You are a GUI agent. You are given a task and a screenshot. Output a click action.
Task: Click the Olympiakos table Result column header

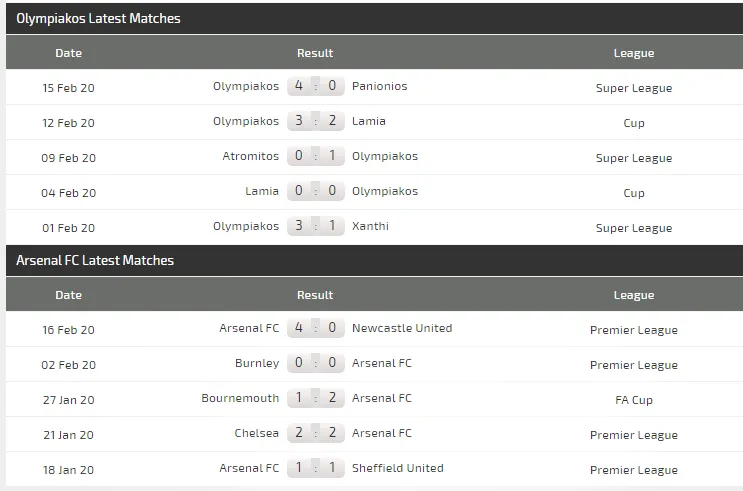[315, 53]
